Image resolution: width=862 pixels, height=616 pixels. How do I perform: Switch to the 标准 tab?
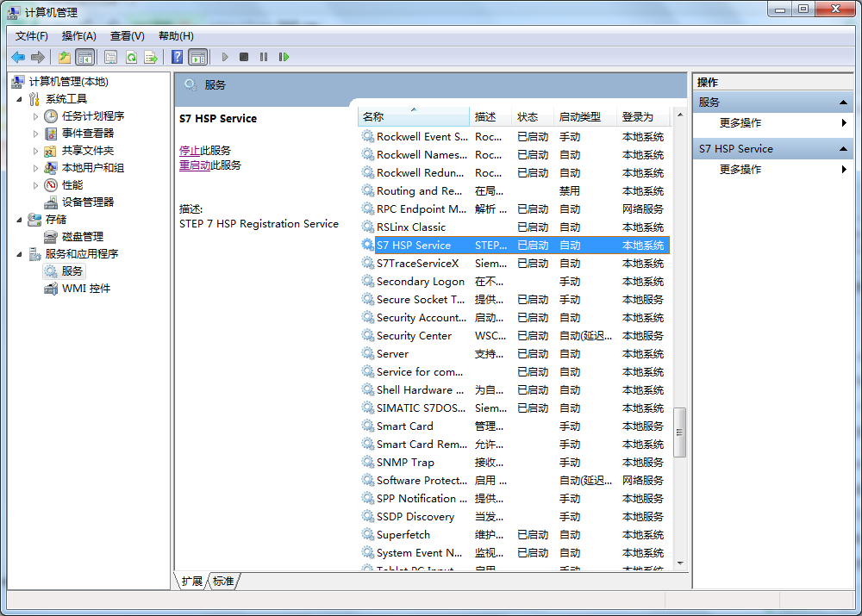(223, 582)
